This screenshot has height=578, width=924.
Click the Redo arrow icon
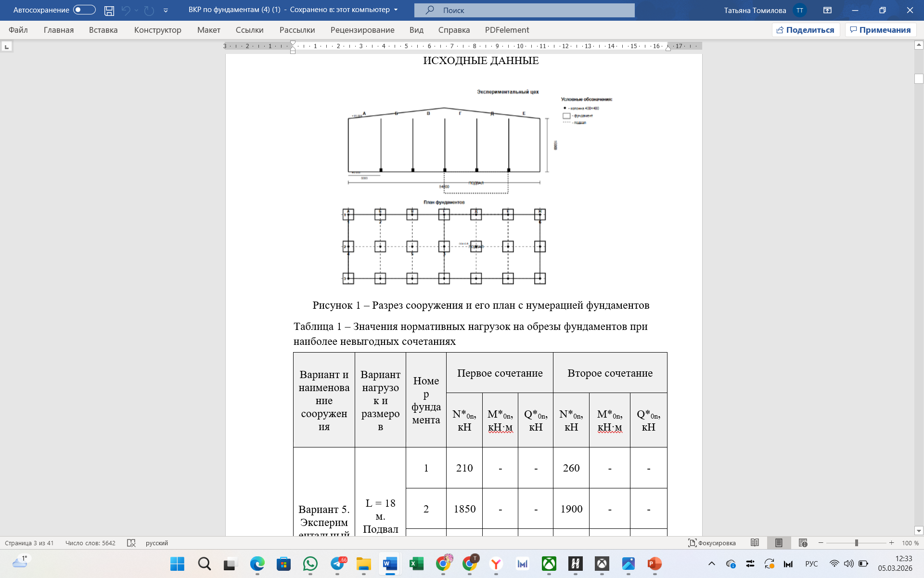149,10
